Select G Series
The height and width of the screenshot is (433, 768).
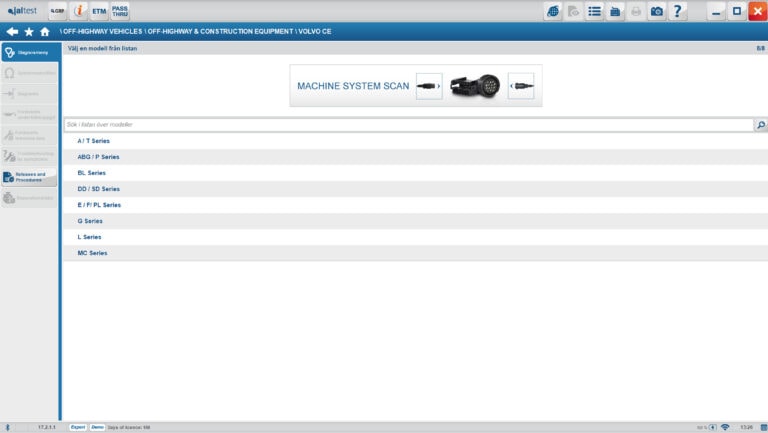(x=415, y=221)
